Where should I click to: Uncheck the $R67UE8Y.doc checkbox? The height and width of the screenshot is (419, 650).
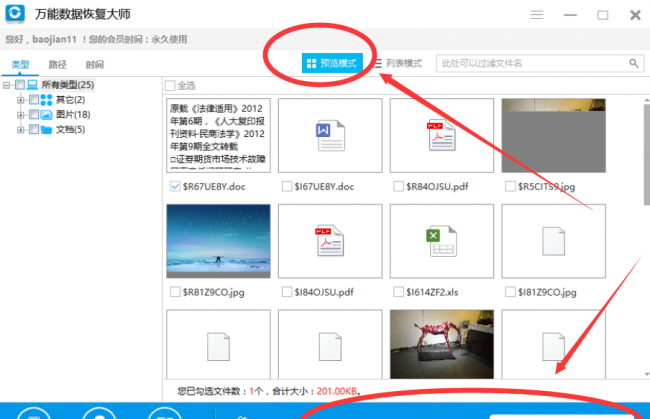pyautogui.click(x=175, y=186)
